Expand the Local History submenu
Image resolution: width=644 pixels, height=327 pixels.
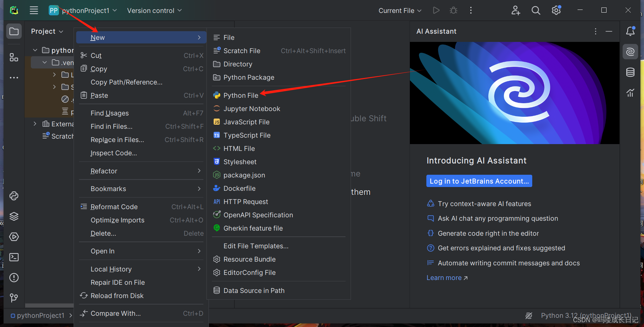(x=141, y=269)
